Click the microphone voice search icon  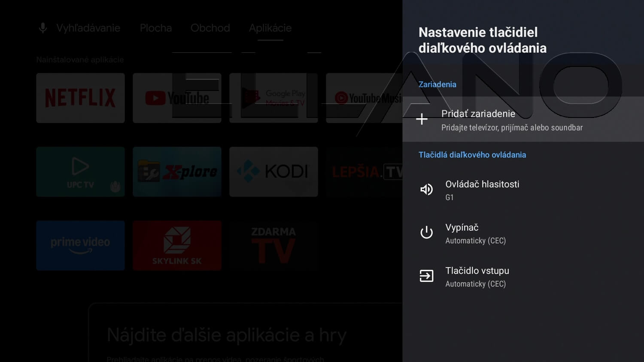coord(43,28)
